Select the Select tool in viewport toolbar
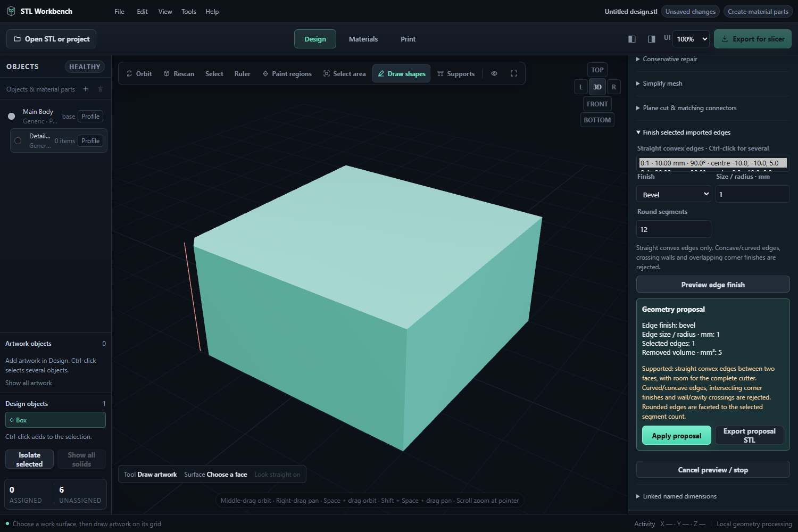Viewport: 798px width, 532px height. click(214, 73)
